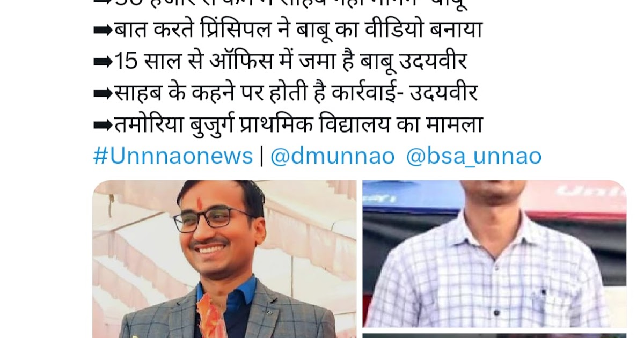Open the @dmunnao profile mention
644x338 pixels.
click(332, 156)
